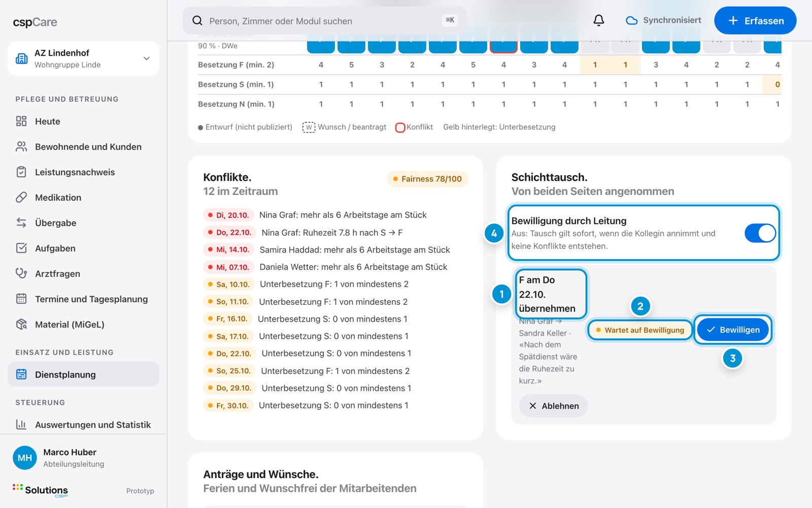Click the AZ Lindenhof building icon
The height and width of the screenshot is (508, 812).
coord(22,58)
